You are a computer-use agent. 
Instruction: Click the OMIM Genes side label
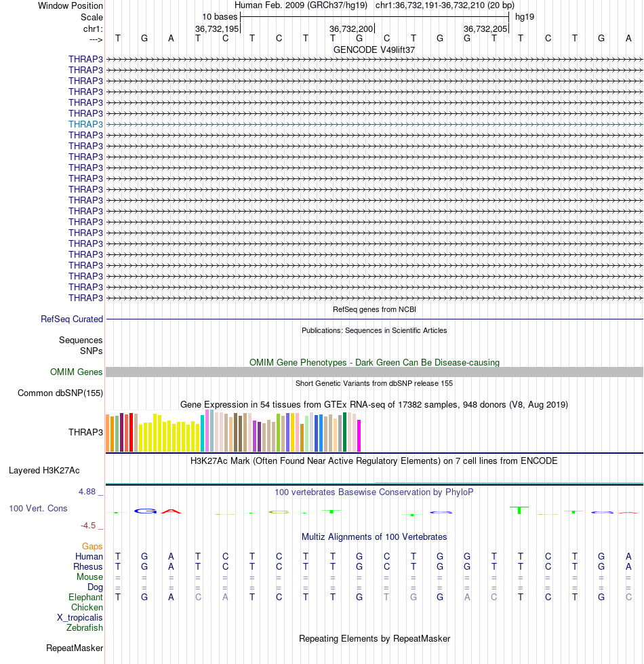click(76, 372)
